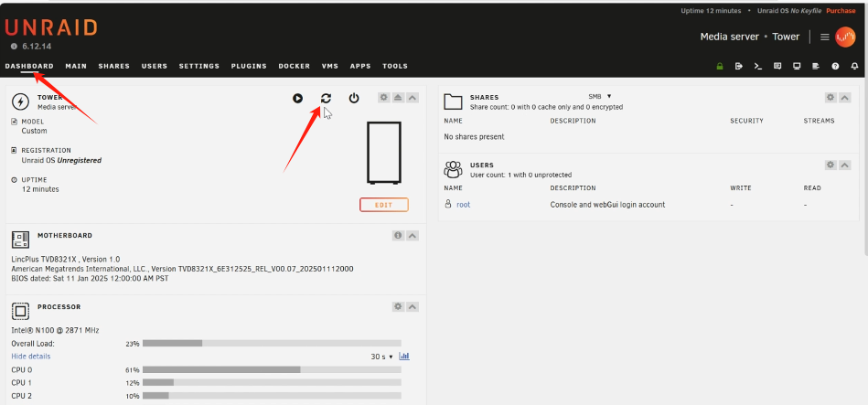
Task: Click the power shutdown icon
Action: [354, 99]
